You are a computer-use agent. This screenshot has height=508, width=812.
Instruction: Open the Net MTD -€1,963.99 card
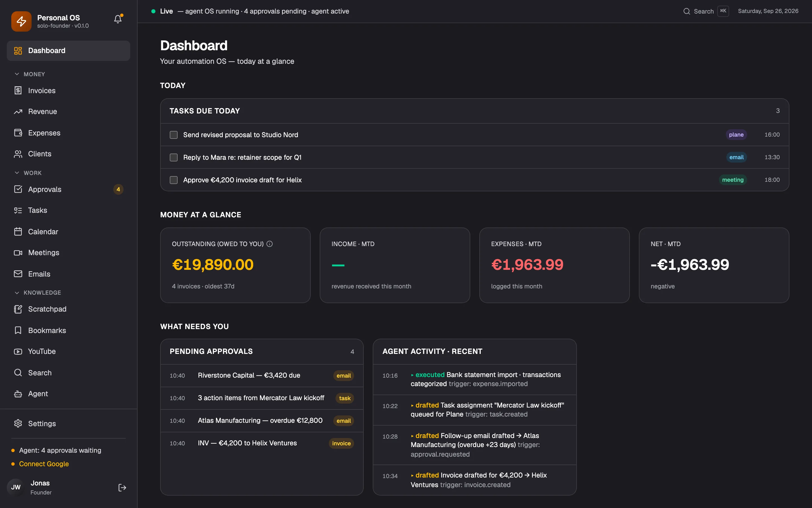pyautogui.click(x=714, y=265)
